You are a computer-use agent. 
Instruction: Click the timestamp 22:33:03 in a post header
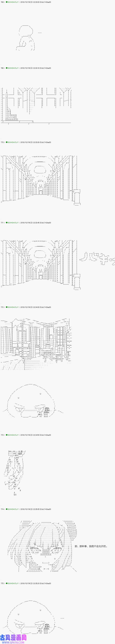(36, 2)
